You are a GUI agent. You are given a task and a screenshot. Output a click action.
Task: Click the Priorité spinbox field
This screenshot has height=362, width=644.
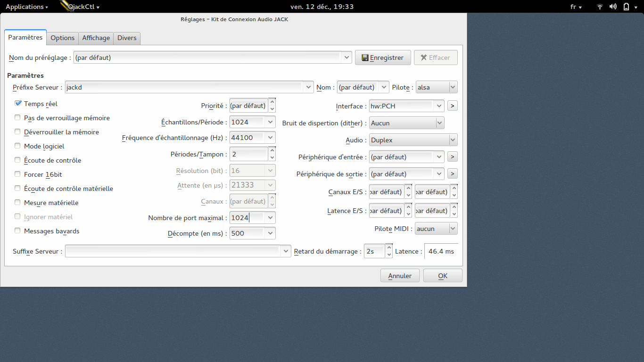point(252,106)
